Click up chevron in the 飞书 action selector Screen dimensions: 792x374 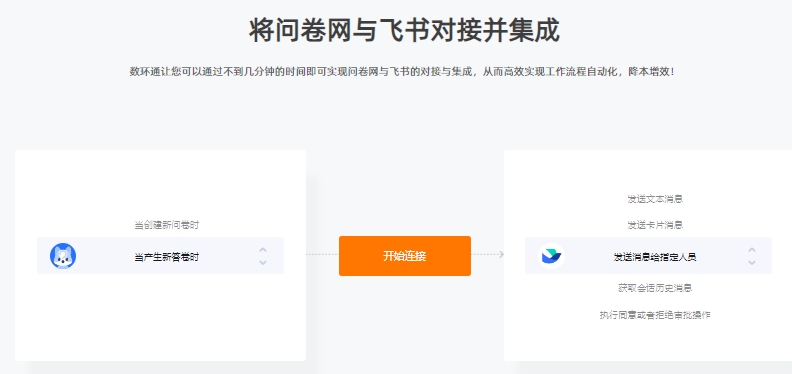pyautogui.click(x=752, y=250)
